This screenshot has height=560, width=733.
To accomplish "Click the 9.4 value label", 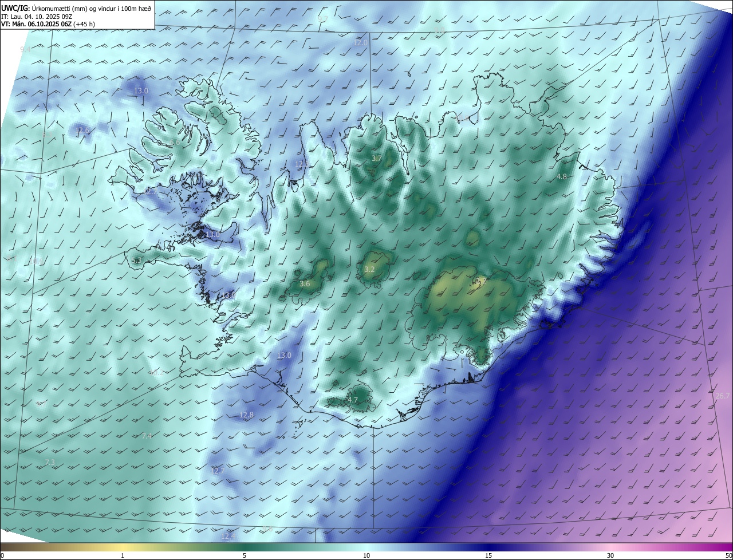I will pyautogui.click(x=26, y=50).
